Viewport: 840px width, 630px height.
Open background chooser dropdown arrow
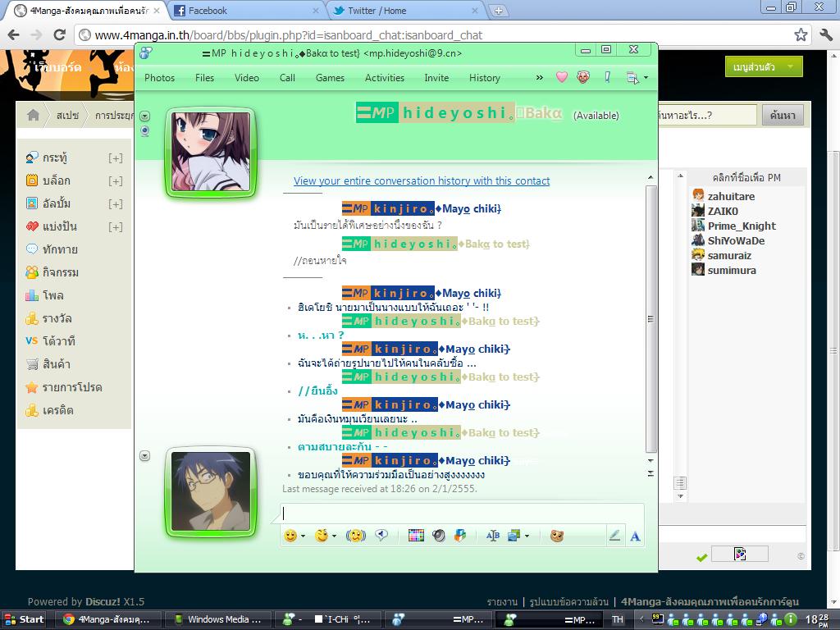tap(527, 536)
